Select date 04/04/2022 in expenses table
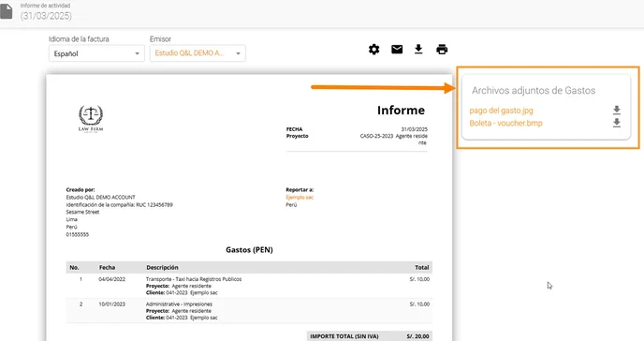Image resolution: width=644 pixels, height=341 pixels. [111, 279]
